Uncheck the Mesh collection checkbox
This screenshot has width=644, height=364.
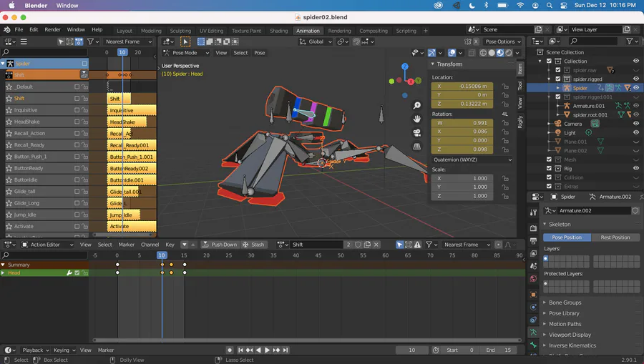pyautogui.click(x=550, y=159)
